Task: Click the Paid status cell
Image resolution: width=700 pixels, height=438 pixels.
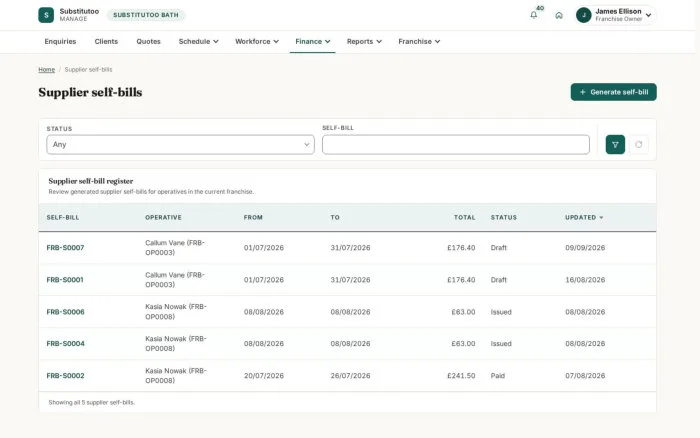Action: [x=498, y=376]
